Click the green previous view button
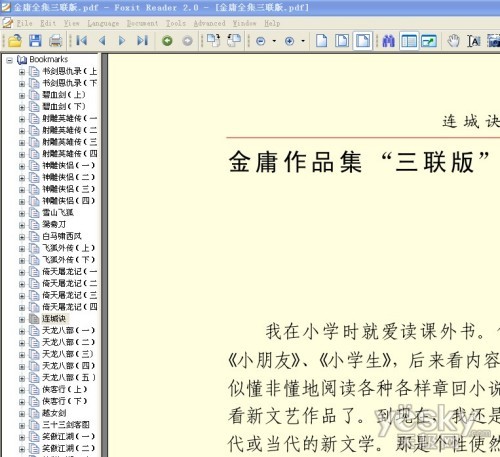This screenshot has width=500, height=457. (167, 41)
